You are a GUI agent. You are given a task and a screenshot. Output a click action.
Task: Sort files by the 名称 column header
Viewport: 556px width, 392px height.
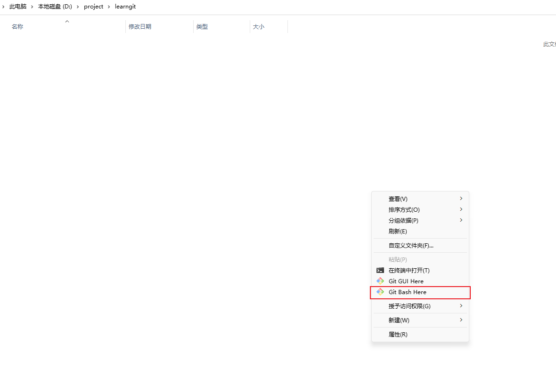(17, 27)
